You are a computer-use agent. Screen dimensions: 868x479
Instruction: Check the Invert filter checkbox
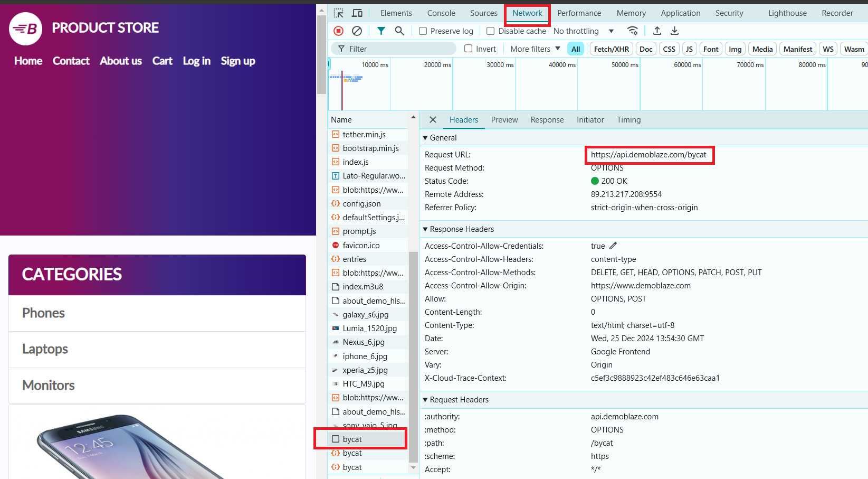pyautogui.click(x=468, y=49)
